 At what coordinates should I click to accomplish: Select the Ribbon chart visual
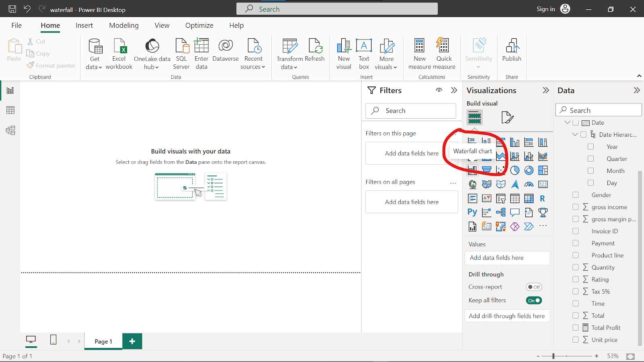click(543, 156)
